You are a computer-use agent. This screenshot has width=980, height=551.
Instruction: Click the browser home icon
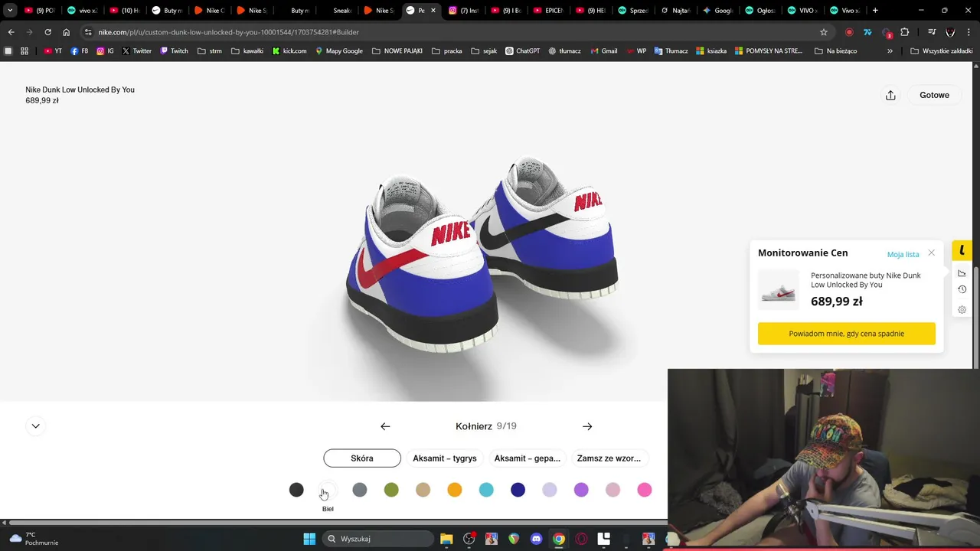[66, 32]
